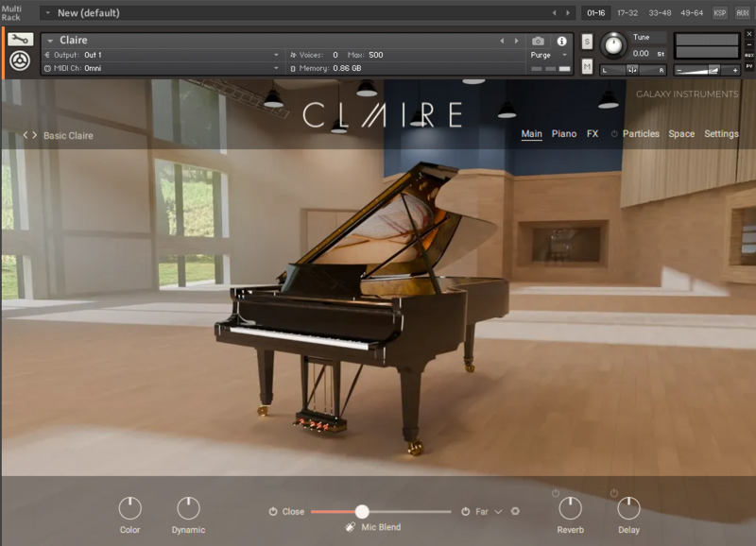Click the Reverb knob
756x546 pixels.
tap(571, 508)
